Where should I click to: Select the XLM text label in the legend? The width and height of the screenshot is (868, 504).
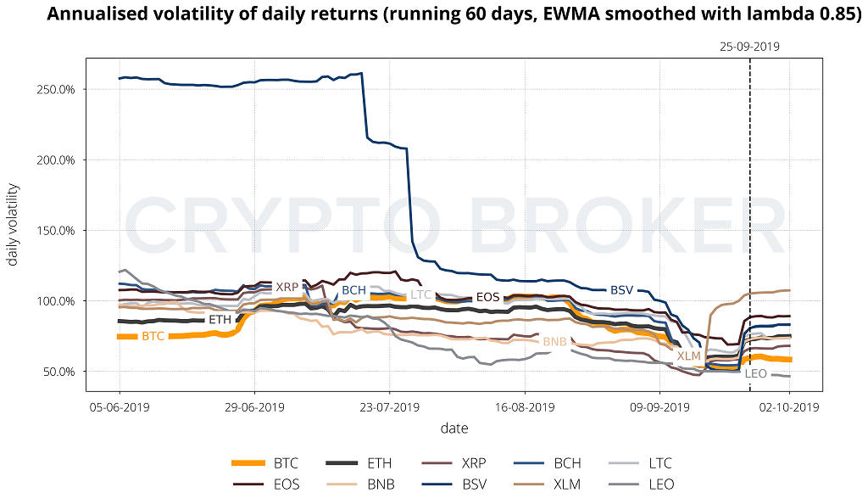pos(569,485)
